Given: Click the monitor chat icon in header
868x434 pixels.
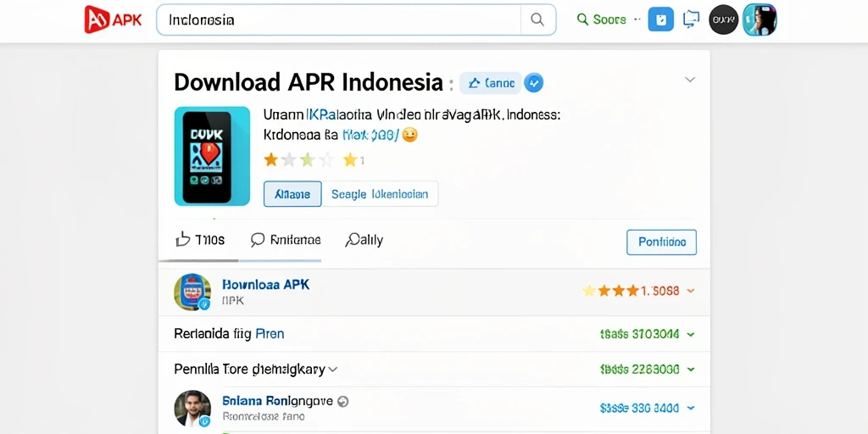Looking at the screenshot, I should tap(691, 19).
